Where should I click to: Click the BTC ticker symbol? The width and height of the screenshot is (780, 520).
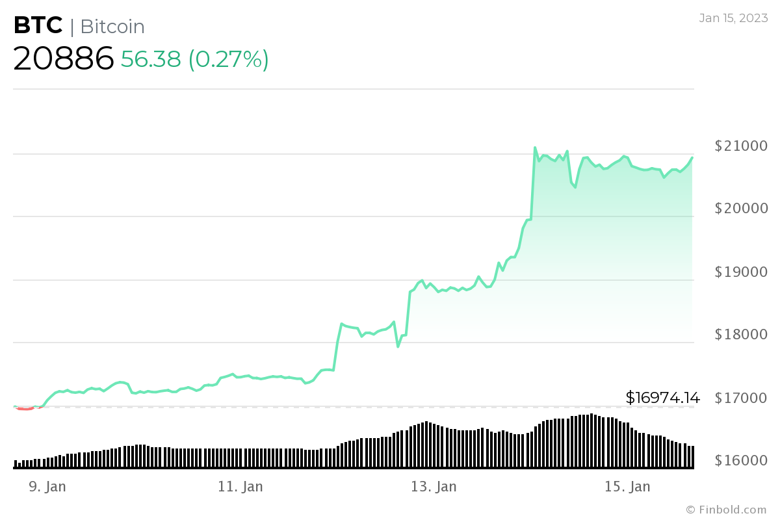[x=38, y=27]
